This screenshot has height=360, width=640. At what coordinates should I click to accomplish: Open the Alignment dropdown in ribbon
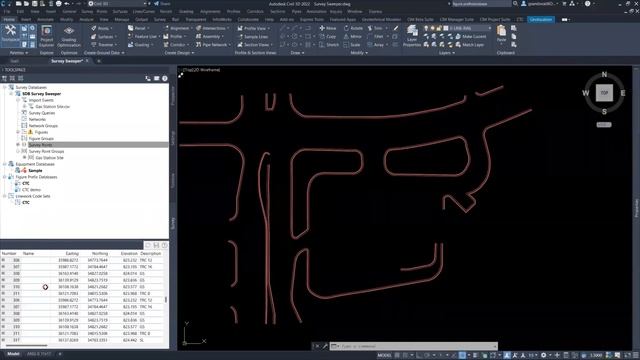click(178, 28)
